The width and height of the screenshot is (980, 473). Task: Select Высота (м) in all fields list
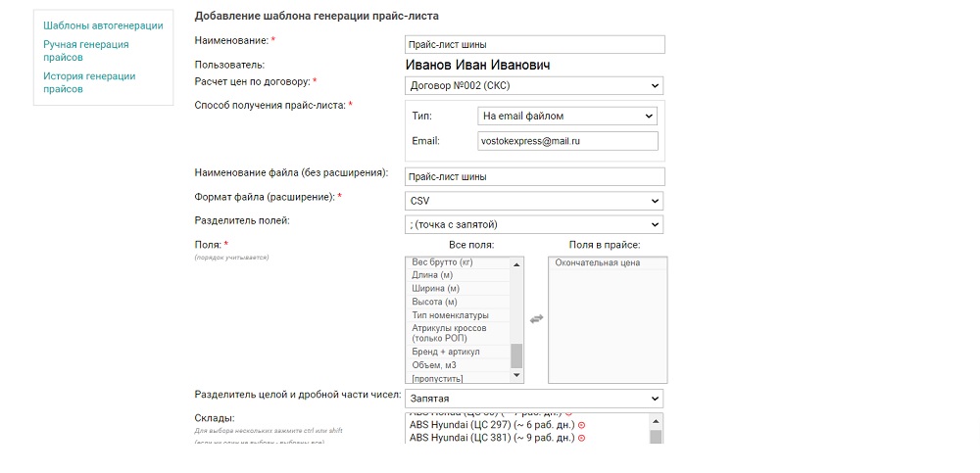pos(458,302)
